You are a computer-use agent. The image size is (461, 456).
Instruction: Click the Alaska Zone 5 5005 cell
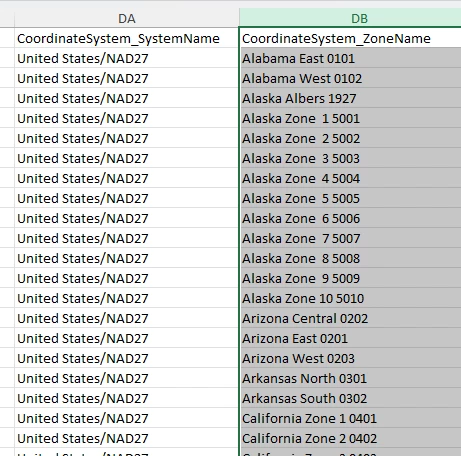pyautogui.click(x=350, y=198)
